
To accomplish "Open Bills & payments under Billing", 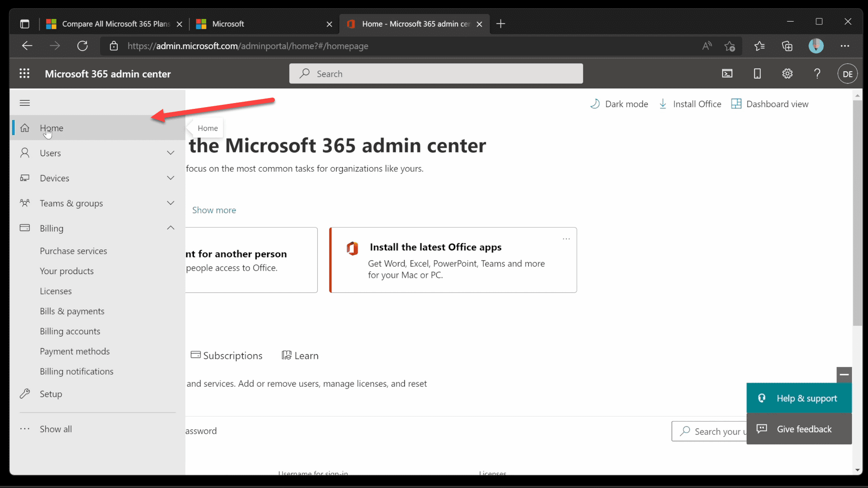I will pyautogui.click(x=72, y=311).
